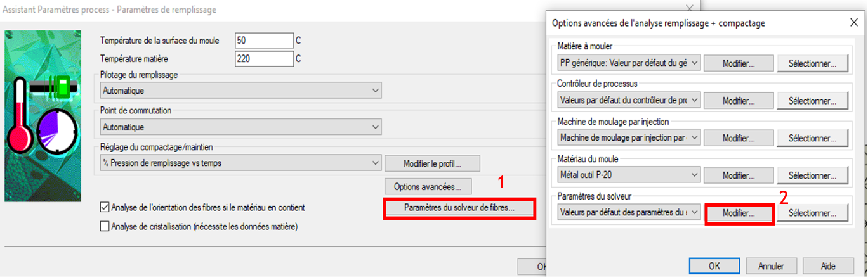Expand the Point de commutation dropdown
The width and height of the screenshot is (868, 280).
tap(241, 127)
